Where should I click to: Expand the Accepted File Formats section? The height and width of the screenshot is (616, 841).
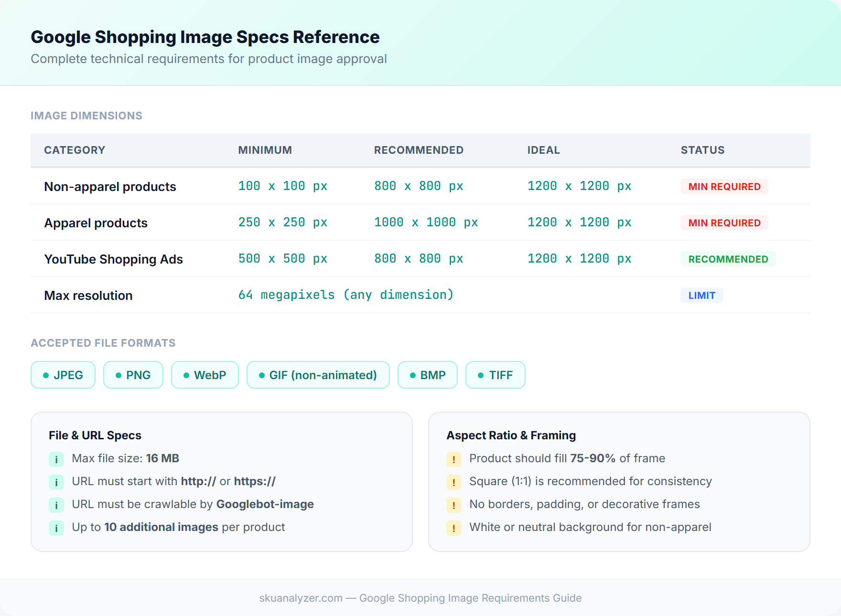click(x=103, y=343)
